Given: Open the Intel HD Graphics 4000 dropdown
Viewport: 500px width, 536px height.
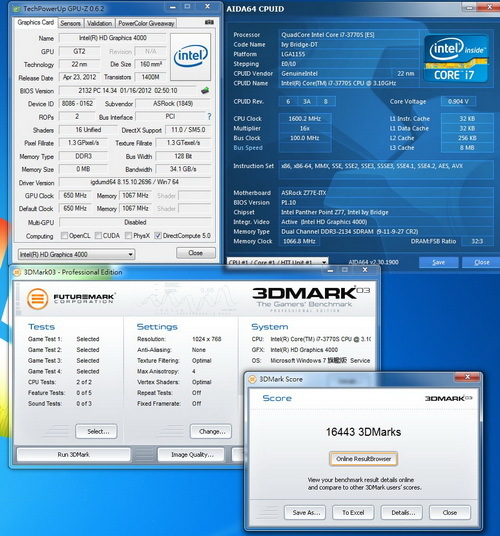Looking at the screenshot, I should 76,254.
